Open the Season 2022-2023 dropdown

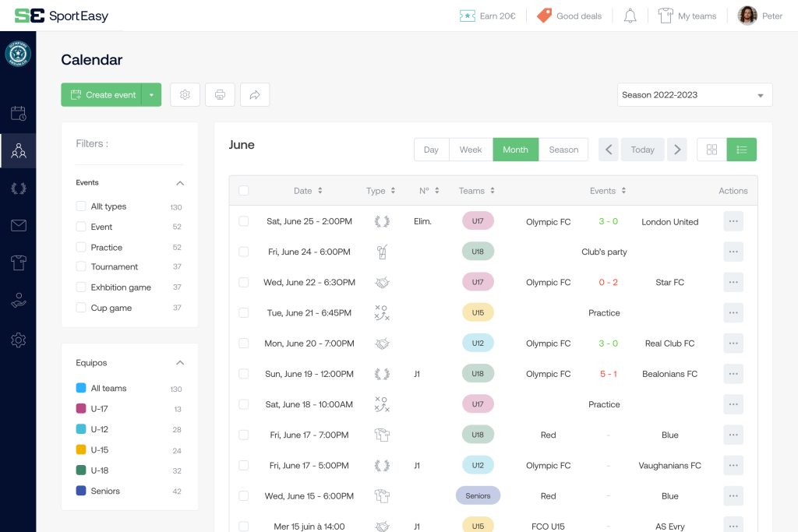694,94
